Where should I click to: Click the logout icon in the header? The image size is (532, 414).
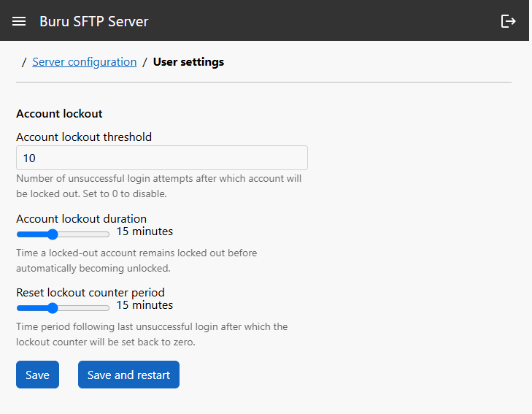point(508,21)
